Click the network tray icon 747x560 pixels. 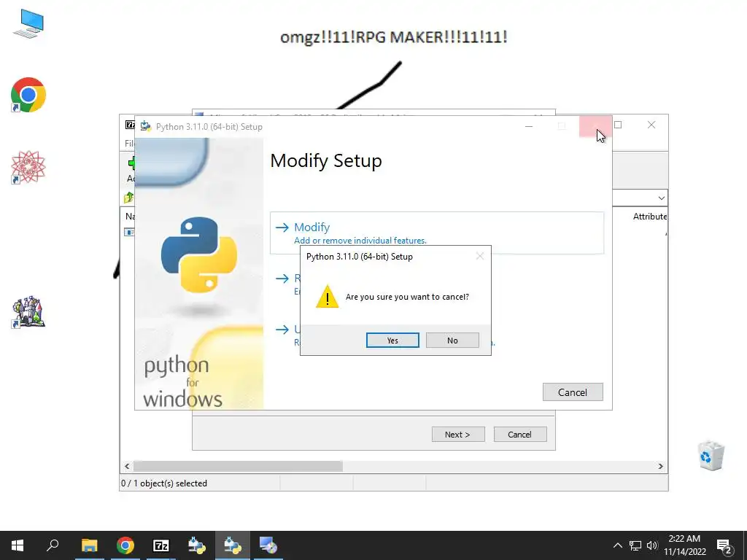(635, 545)
